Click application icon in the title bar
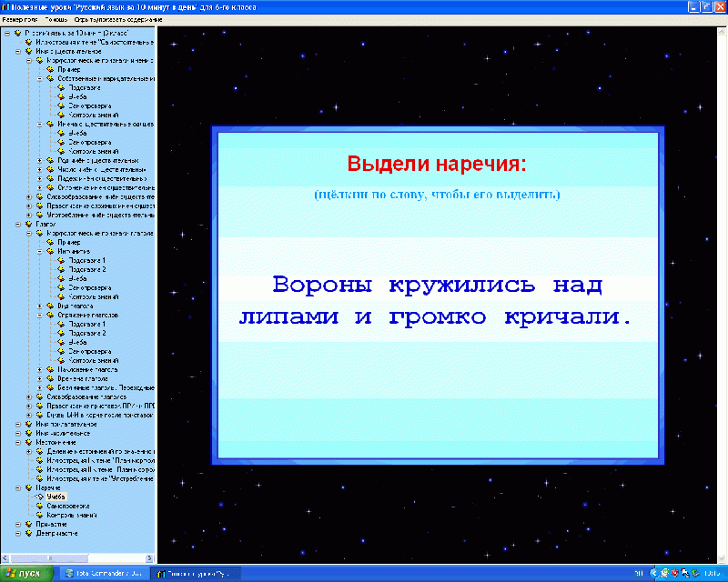The image size is (728, 582). click(5, 7)
